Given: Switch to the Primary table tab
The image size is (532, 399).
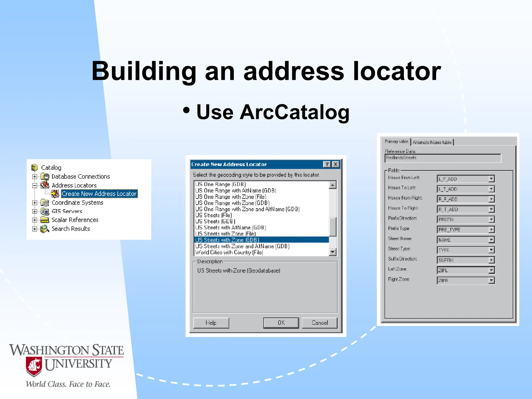Looking at the screenshot, I should pos(396,142).
